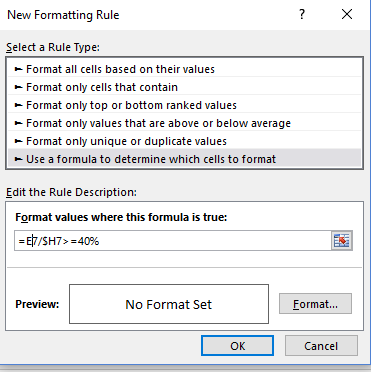The image size is (371, 372).
Task: Click inside the formula input field
Action: (173, 241)
